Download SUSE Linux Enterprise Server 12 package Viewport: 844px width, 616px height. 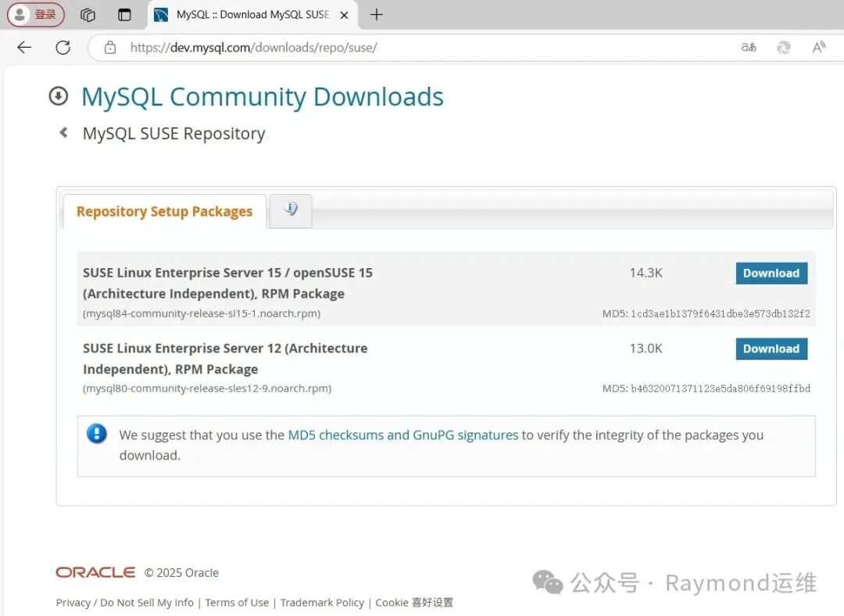pos(771,349)
